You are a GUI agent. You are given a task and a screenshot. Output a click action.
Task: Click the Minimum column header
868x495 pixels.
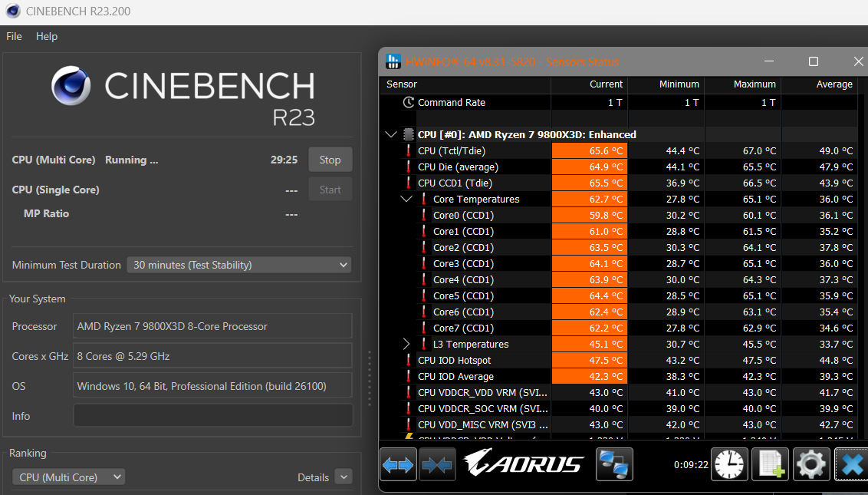[x=666, y=84]
